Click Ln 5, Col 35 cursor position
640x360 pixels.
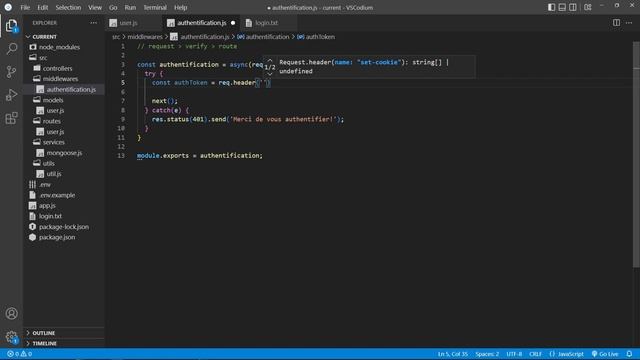(453, 354)
